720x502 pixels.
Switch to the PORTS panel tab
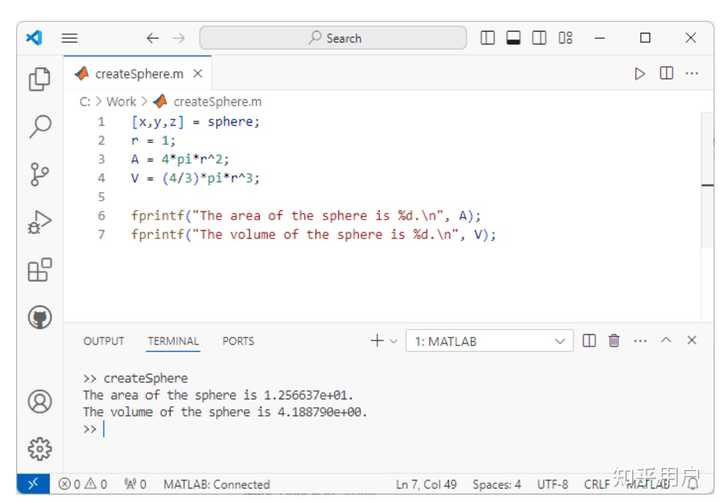point(238,341)
